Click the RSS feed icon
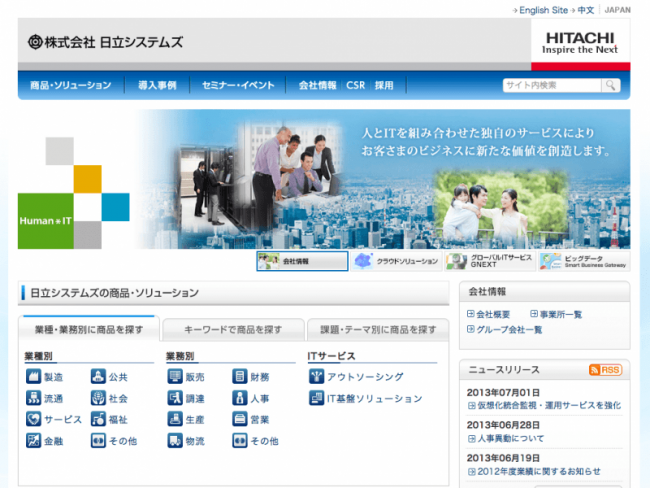 [x=605, y=370]
